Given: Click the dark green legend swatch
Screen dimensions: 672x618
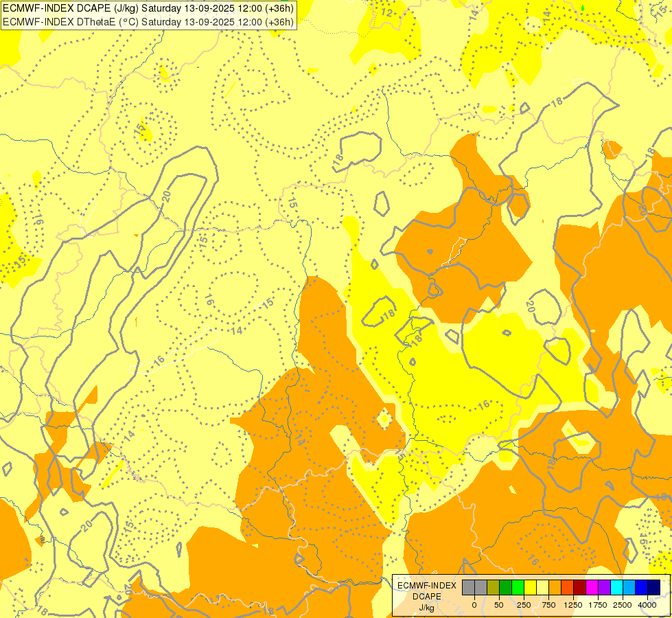Looking at the screenshot, I should point(506,587).
